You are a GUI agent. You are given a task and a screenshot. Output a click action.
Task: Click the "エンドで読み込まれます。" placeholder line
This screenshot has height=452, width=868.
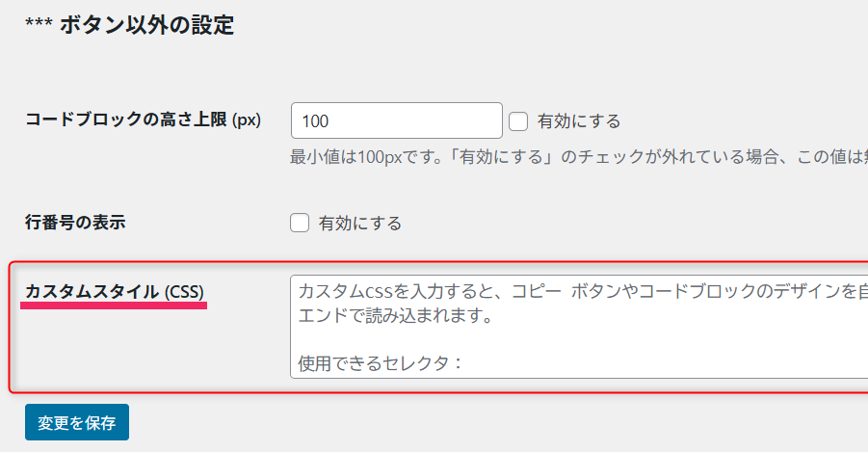click(x=395, y=316)
